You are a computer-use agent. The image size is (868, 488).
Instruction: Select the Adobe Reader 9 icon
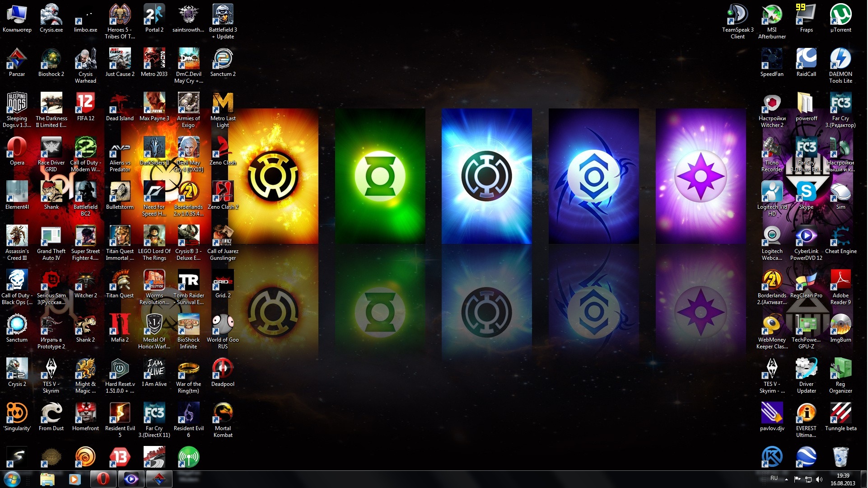pos(840,287)
